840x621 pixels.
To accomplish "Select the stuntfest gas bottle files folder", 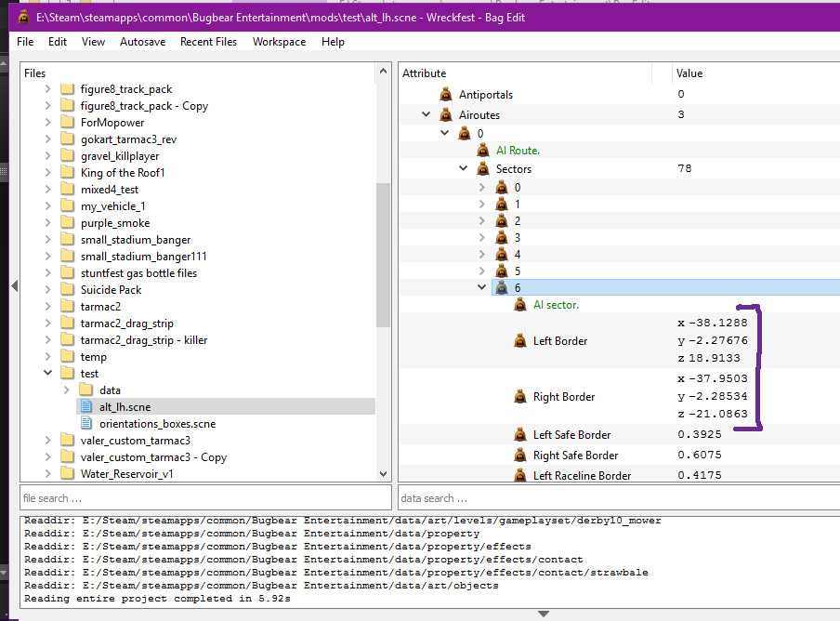I will [138, 273].
